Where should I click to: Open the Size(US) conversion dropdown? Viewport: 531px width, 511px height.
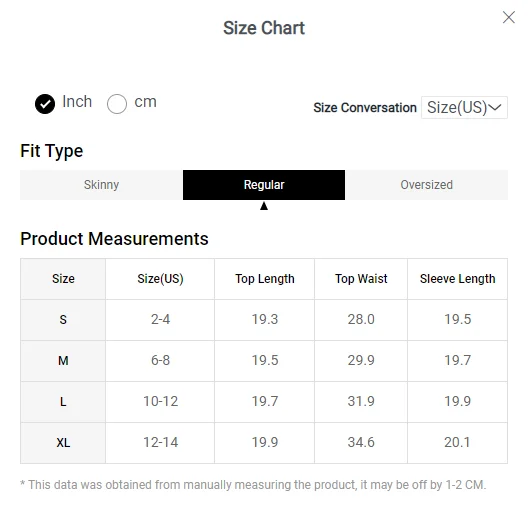(464, 108)
